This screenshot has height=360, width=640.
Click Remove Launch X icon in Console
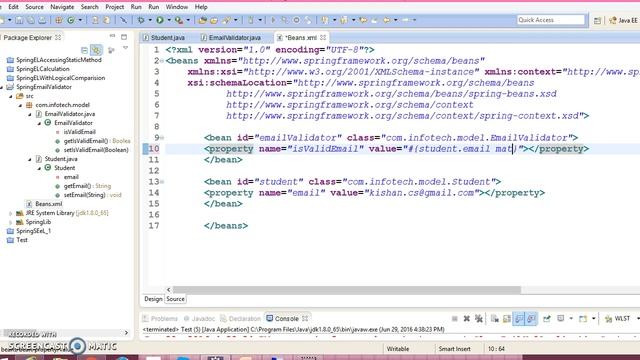pos(467,319)
